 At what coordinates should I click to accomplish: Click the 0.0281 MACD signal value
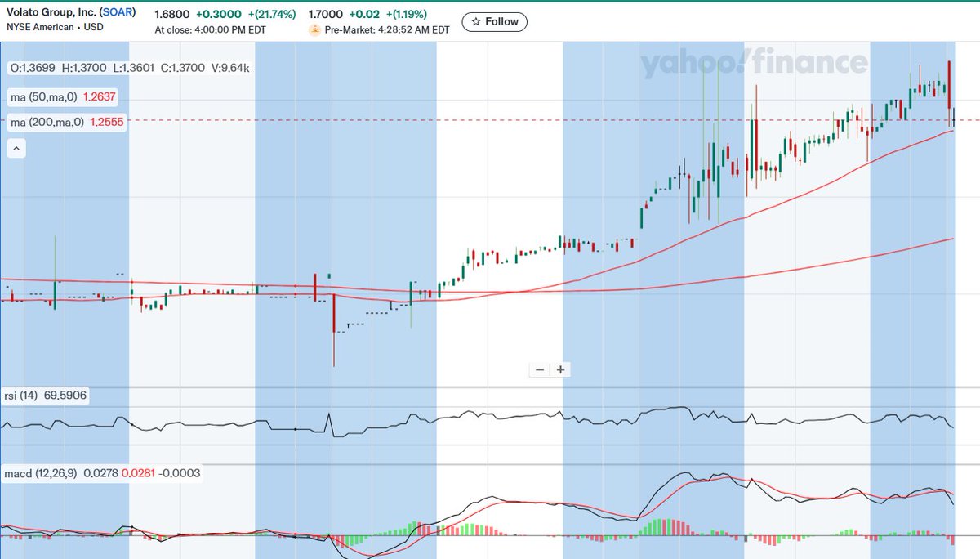click(136, 473)
